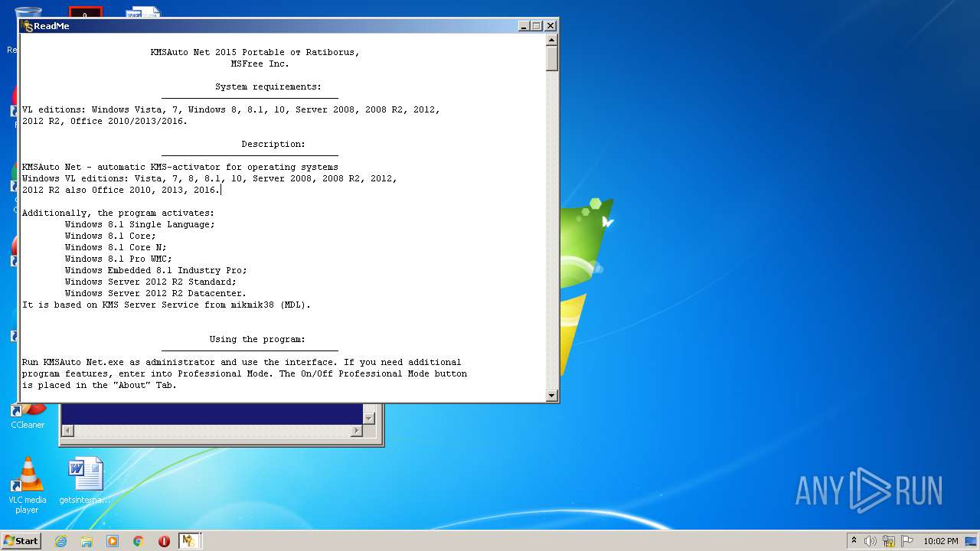The width and height of the screenshot is (980, 551).
Task: Click down arrow of background window's vertical scrollbar
Action: tap(369, 418)
